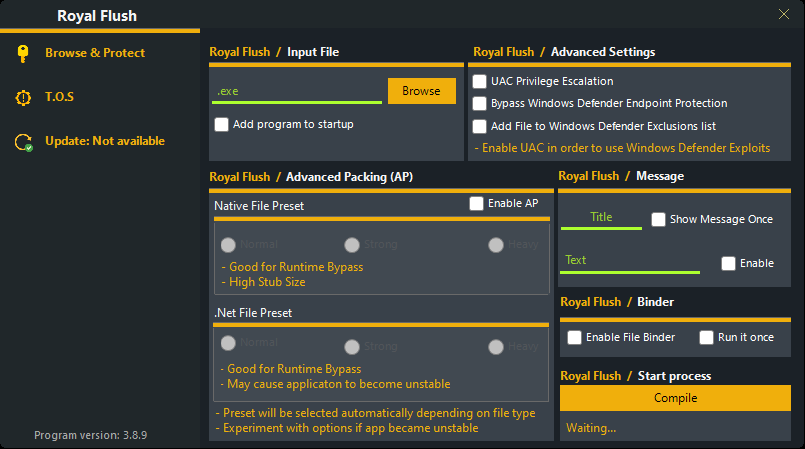The height and width of the screenshot is (449, 805).
Task: Click the Royal Flush title text
Action: [x=97, y=16]
